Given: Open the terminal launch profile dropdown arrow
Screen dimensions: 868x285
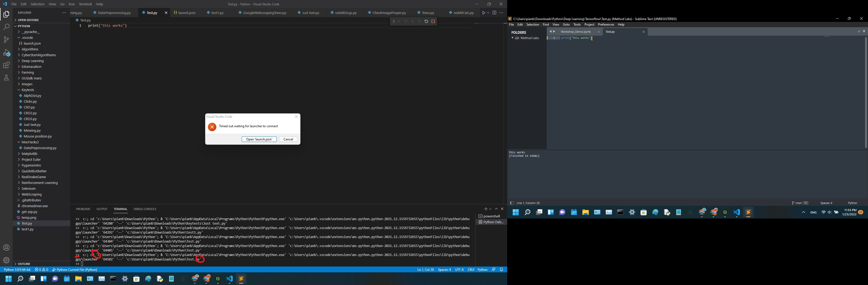Looking at the screenshot, I should (x=490, y=209).
